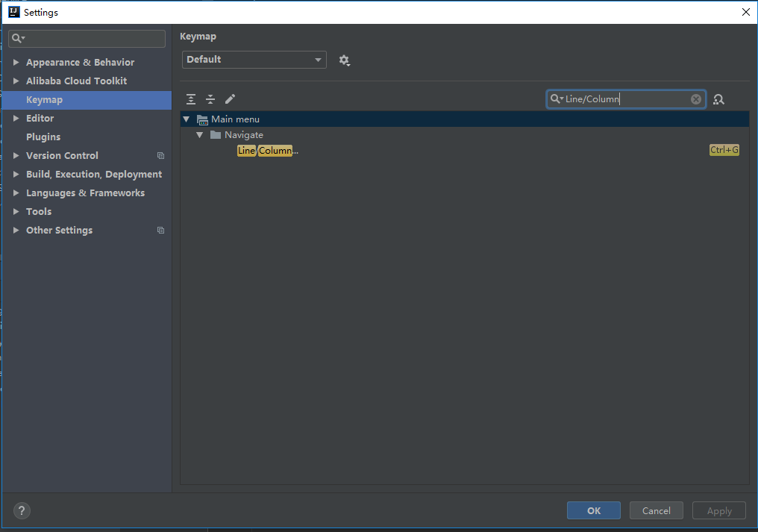The image size is (758, 532).
Task: Select Editor settings label
Action: pyautogui.click(x=40, y=118)
